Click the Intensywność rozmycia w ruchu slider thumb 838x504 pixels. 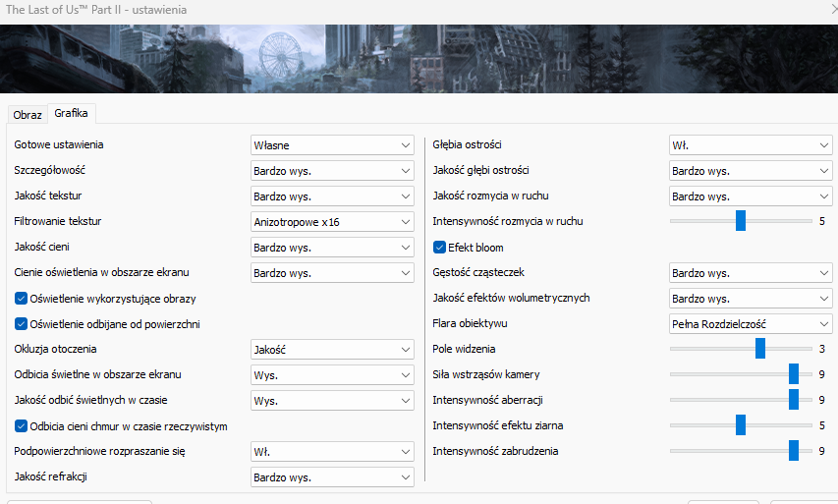(741, 221)
